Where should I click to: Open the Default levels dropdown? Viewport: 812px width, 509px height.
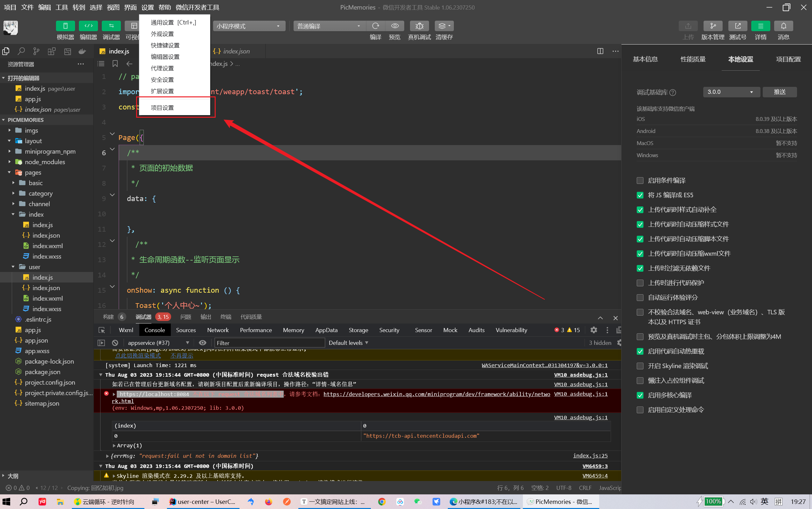[x=348, y=343]
